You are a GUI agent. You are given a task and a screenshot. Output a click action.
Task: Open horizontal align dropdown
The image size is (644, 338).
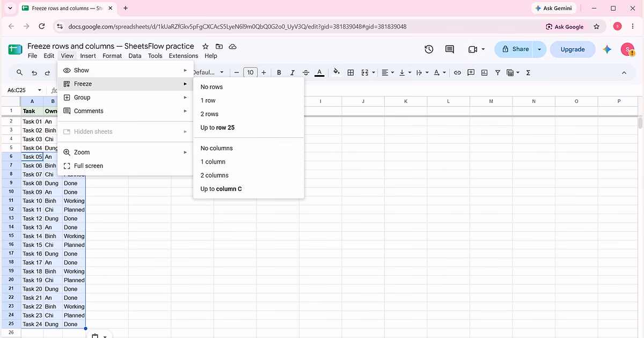click(x=387, y=72)
